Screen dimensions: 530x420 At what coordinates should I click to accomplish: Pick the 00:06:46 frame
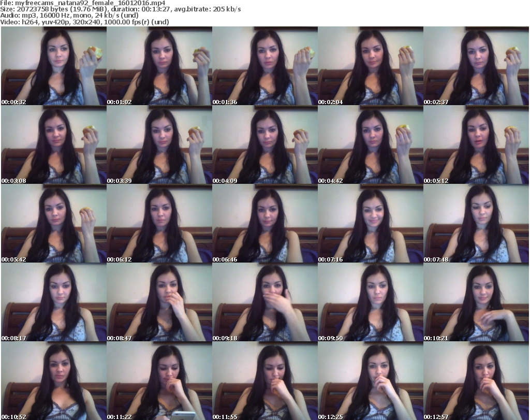[x=265, y=224]
